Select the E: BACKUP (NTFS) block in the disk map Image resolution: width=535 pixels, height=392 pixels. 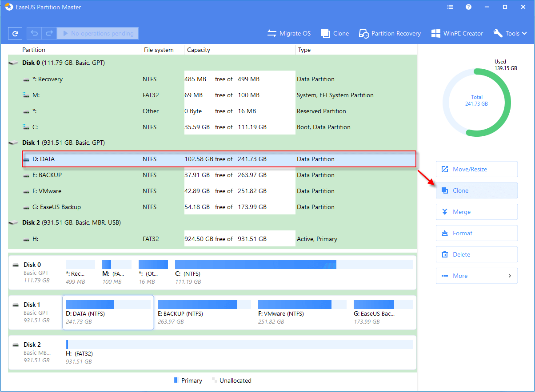[x=204, y=312]
